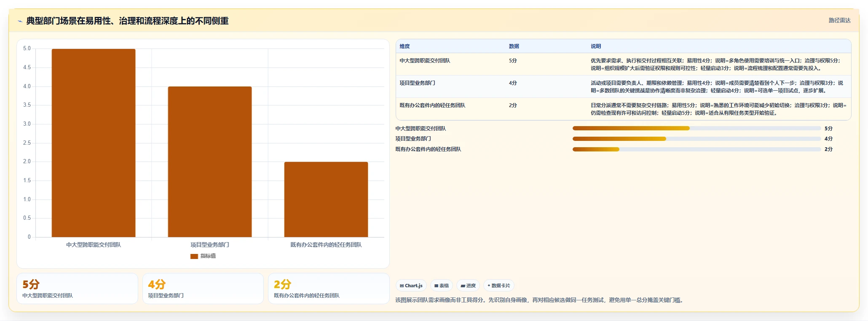
Task: Click progress row label 中大型跨职能交付团队
Action: (421, 129)
